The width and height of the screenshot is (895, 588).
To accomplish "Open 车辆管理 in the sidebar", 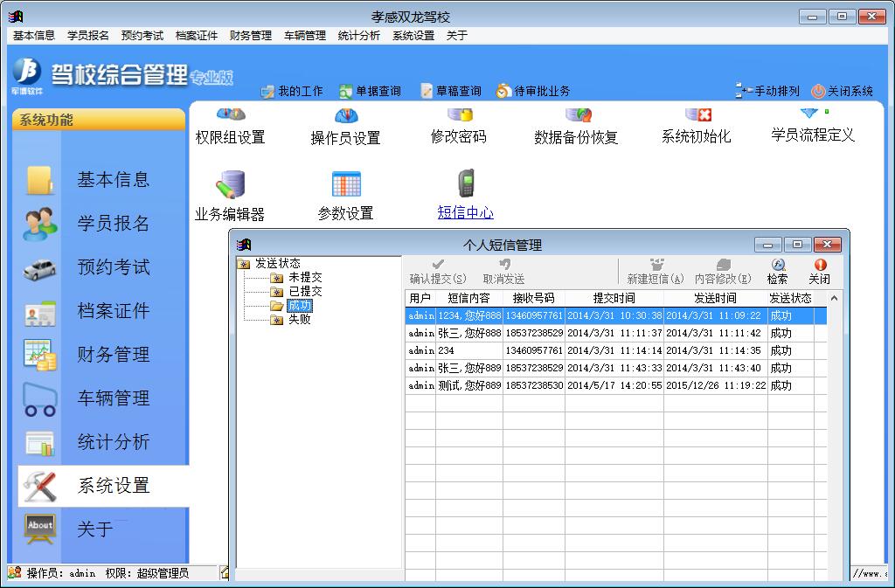I will (x=113, y=398).
